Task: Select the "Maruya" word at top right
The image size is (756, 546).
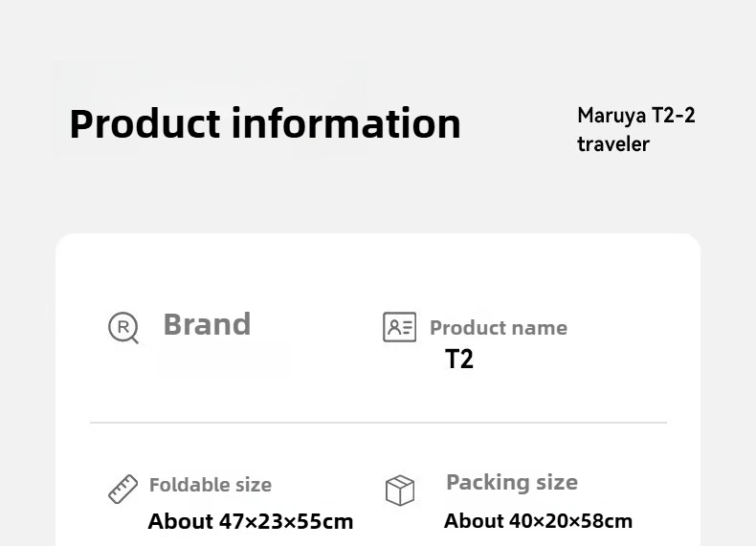Action: pyautogui.click(x=611, y=117)
